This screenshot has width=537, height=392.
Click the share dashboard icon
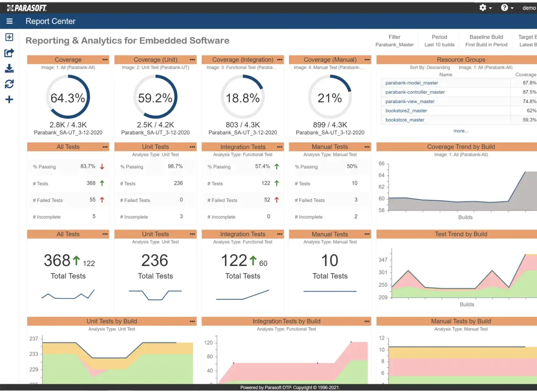click(x=9, y=53)
